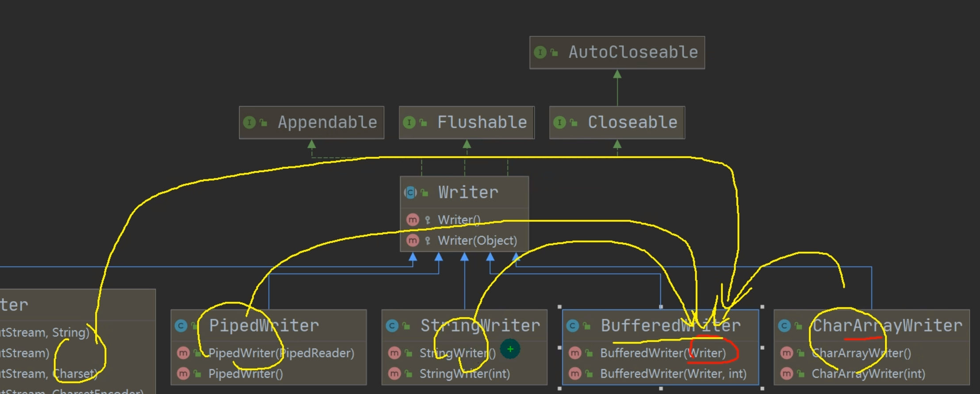Screen dimensions: 980x394
Task: Click method icon of BufferedWriter(Writer, int) row
Action: (575, 374)
